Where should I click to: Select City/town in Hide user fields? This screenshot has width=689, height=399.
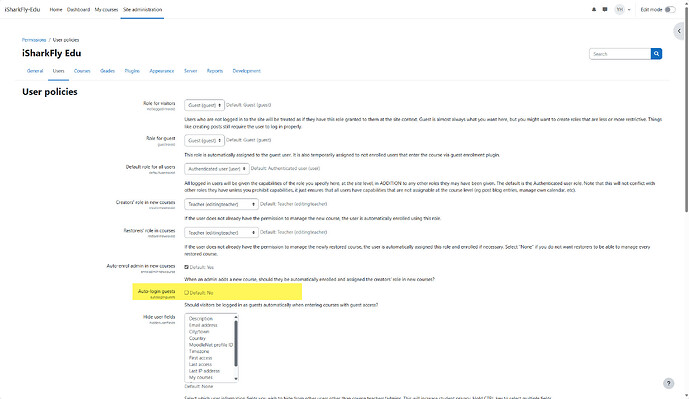pyautogui.click(x=199, y=332)
